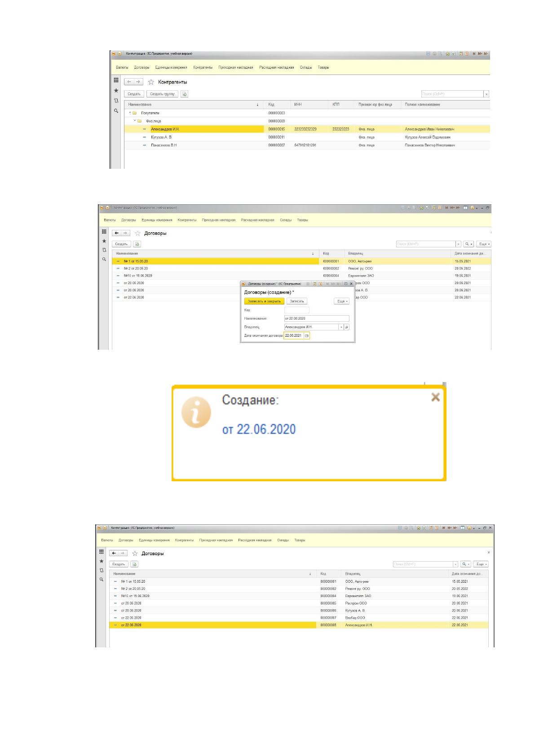
Task: Collapse the Покупатели folder group
Action: point(130,113)
